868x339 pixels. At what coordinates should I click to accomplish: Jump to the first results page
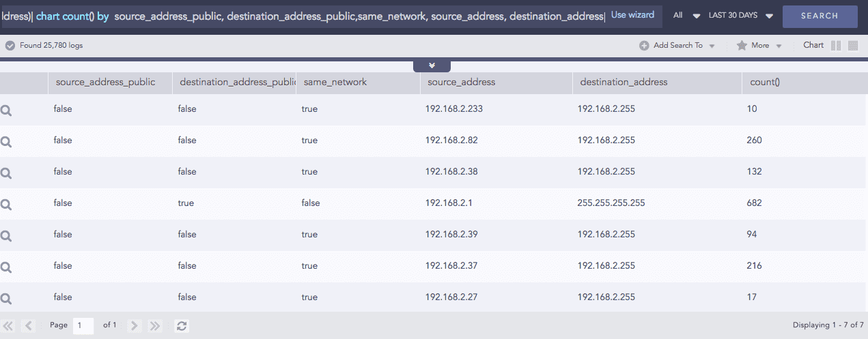pyautogui.click(x=9, y=326)
